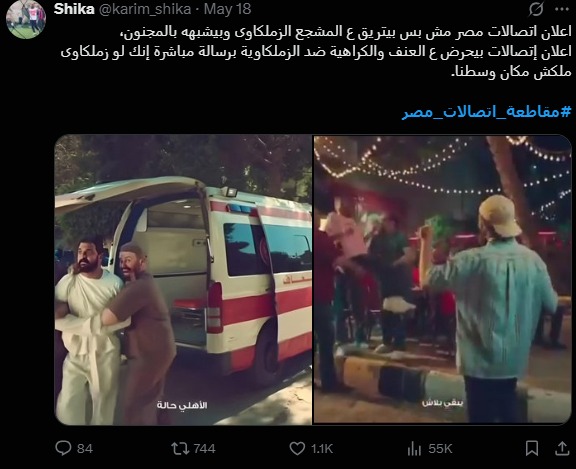Open the May 18 timestamp link
Viewport: 576px width, 469px height.
click(x=227, y=9)
